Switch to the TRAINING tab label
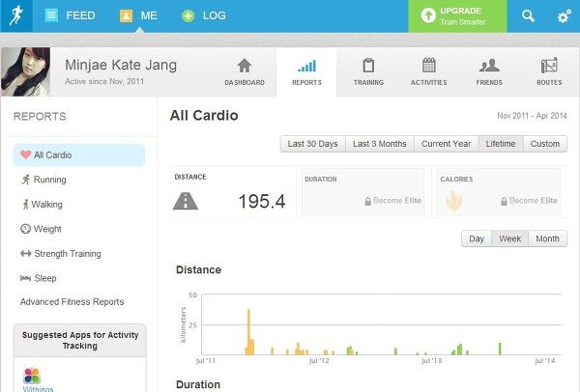The image size is (580, 392). [368, 82]
